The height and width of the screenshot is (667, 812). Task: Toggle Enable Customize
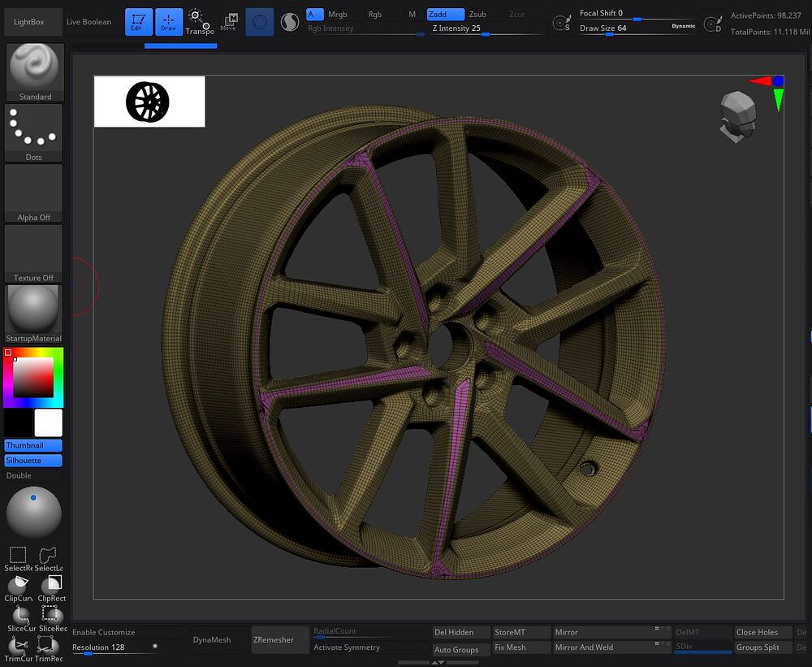coord(104,632)
